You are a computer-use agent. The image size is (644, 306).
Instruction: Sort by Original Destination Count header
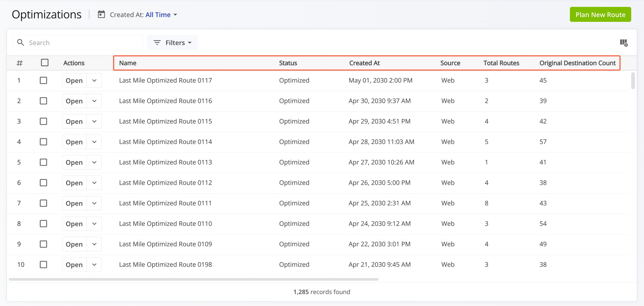pyautogui.click(x=578, y=63)
